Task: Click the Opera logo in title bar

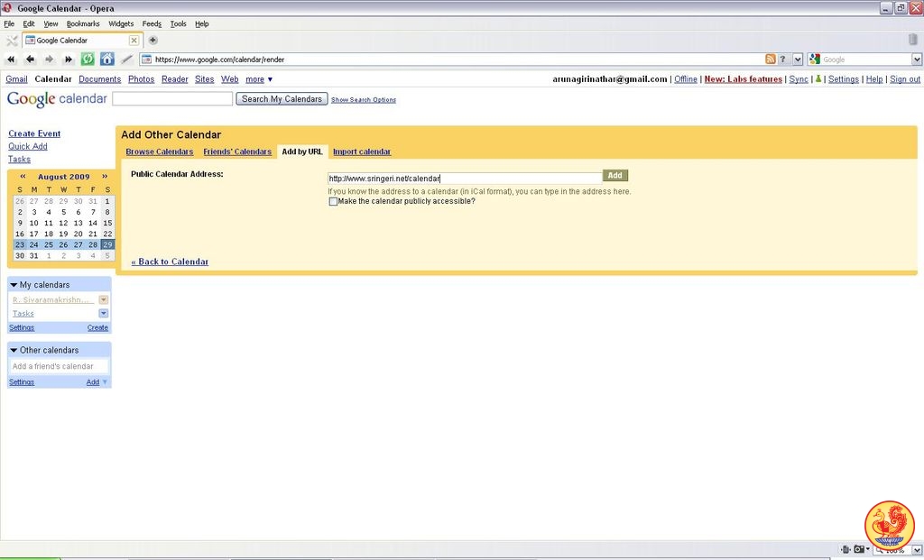Action: (x=7, y=7)
